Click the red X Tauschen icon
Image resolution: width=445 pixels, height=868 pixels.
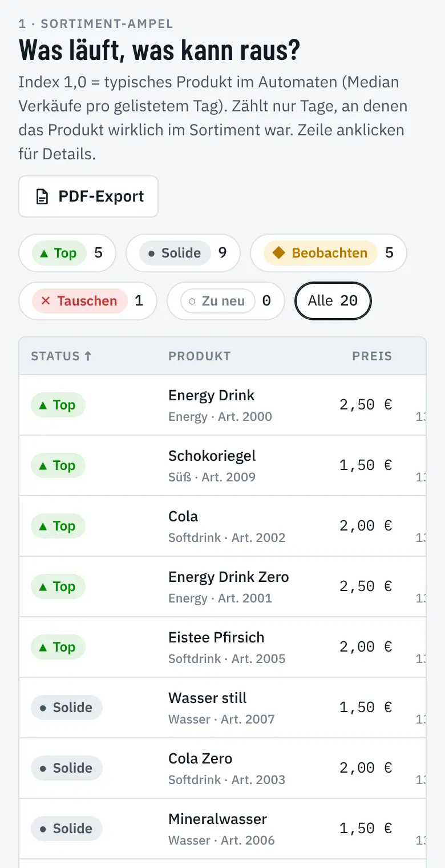pyautogui.click(x=46, y=301)
